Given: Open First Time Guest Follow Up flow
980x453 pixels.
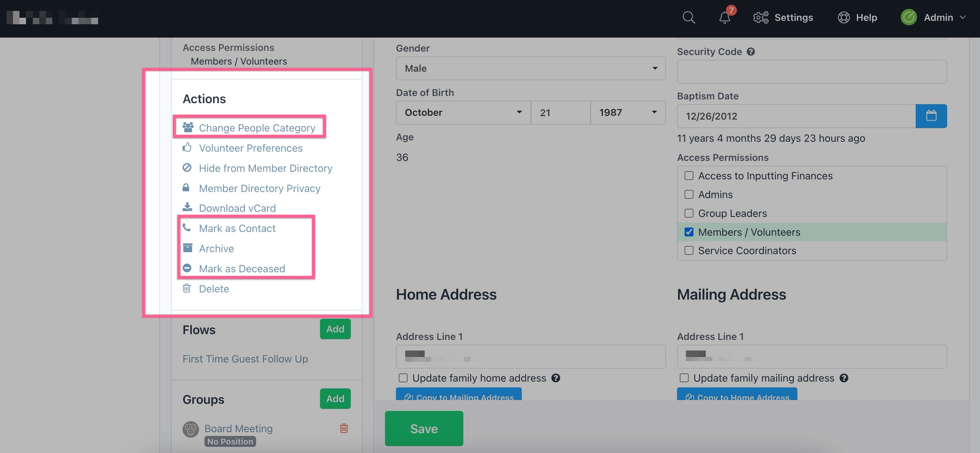Looking at the screenshot, I should [x=245, y=359].
